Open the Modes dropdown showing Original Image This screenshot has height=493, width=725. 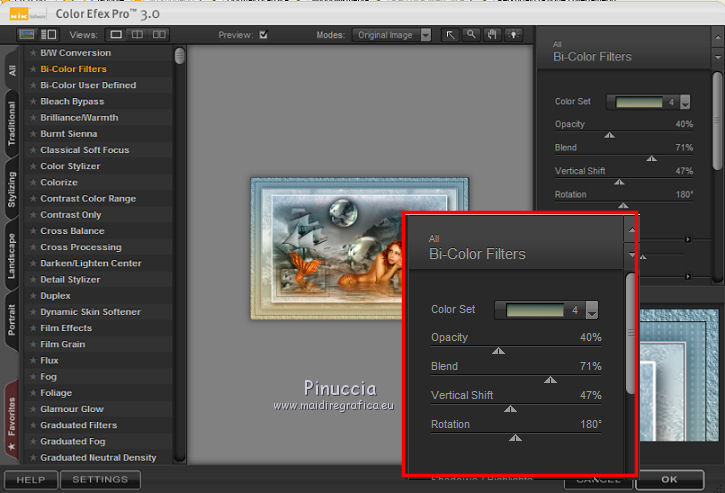click(x=392, y=35)
